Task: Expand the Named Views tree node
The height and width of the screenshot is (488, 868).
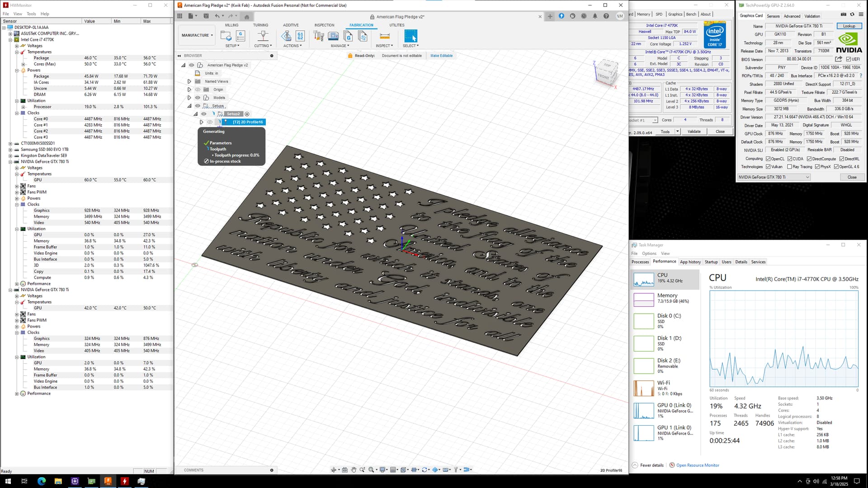Action: coord(189,81)
